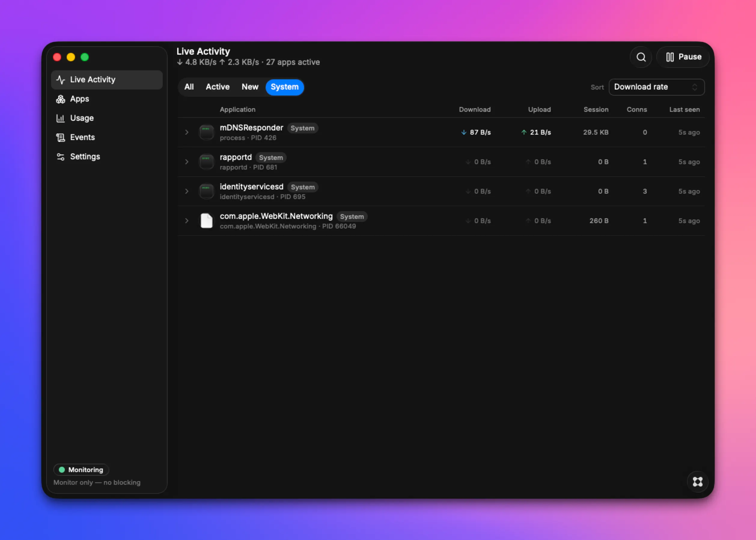Click the 'identityservicesd · PID 695' subtitle

pos(263,197)
